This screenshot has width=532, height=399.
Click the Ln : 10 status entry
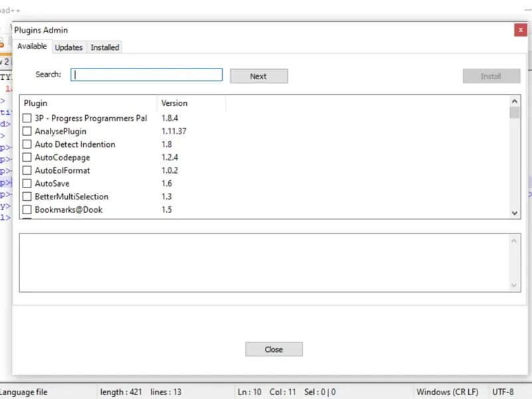[x=249, y=392]
